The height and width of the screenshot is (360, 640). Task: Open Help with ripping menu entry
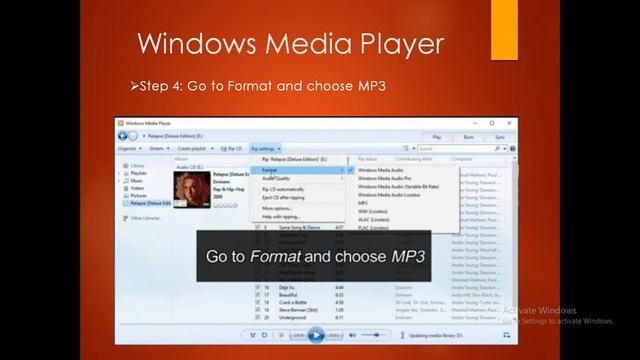[x=298, y=217]
